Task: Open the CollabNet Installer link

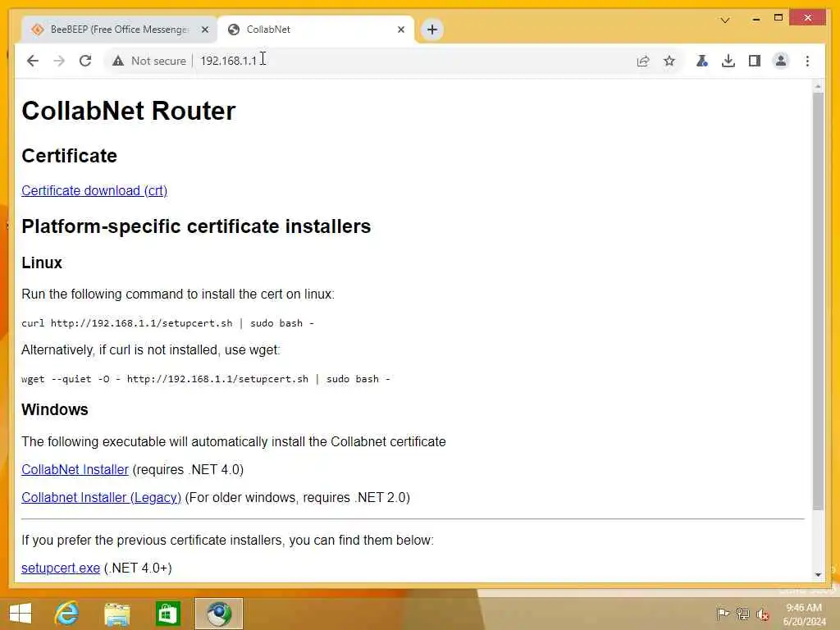Action: [x=75, y=469]
